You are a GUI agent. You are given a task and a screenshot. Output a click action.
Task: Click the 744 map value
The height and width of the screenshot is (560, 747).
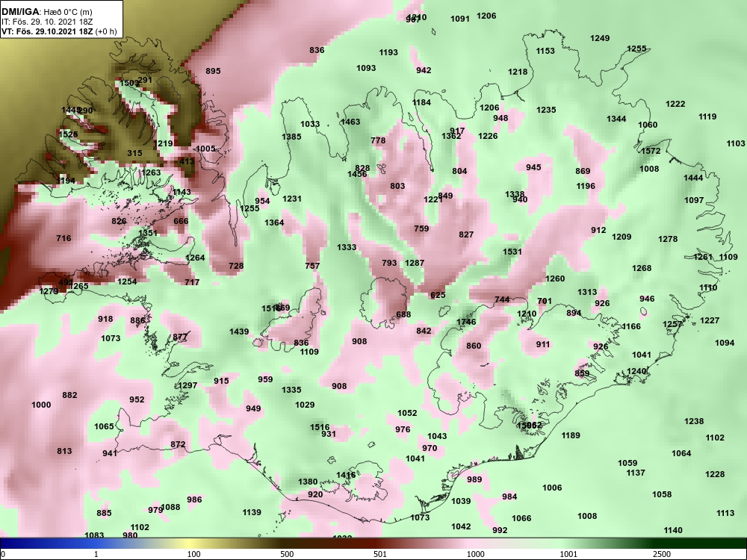502,299
